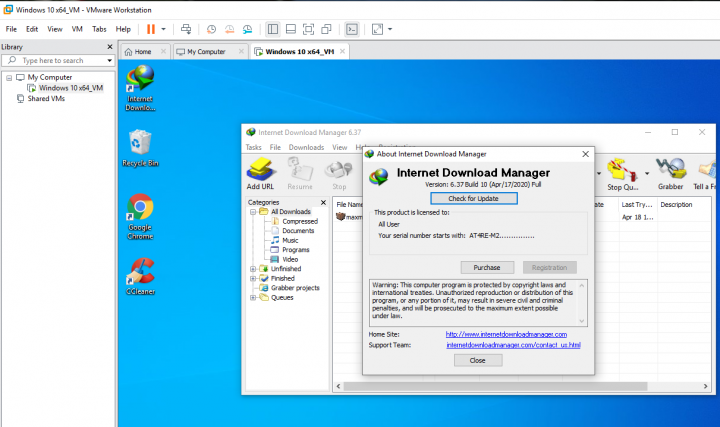Screen dimensions: 720x427
Task: Revert virtual machine to snapshot icon
Action: [229, 29]
